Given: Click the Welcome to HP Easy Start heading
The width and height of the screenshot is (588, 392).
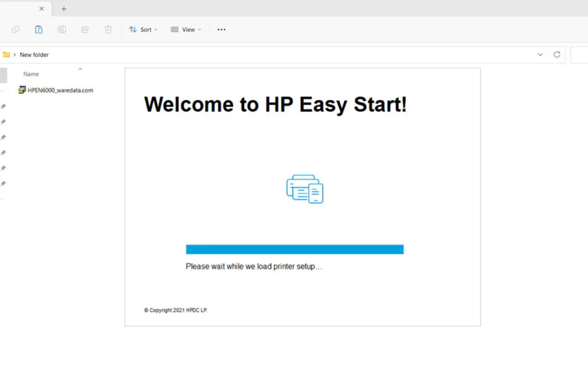Looking at the screenshot, I should tap(276, 105).
